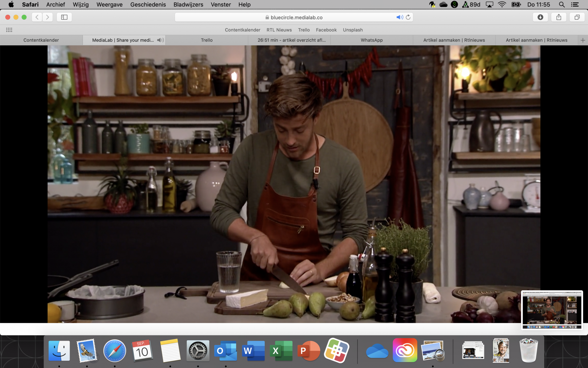Screen dimensions: 588x368
Task: Click the screen mirroring icon in menu bar
Action: pyautogui.click(x=489, y=4)
